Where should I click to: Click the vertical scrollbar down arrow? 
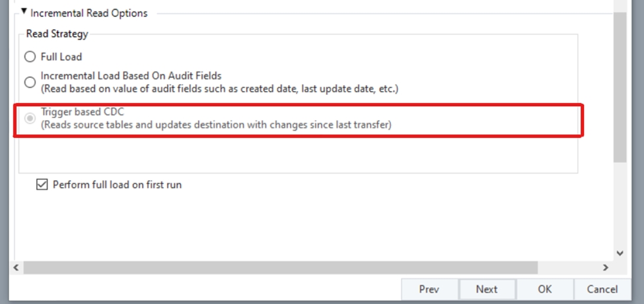tap(620, 253)
